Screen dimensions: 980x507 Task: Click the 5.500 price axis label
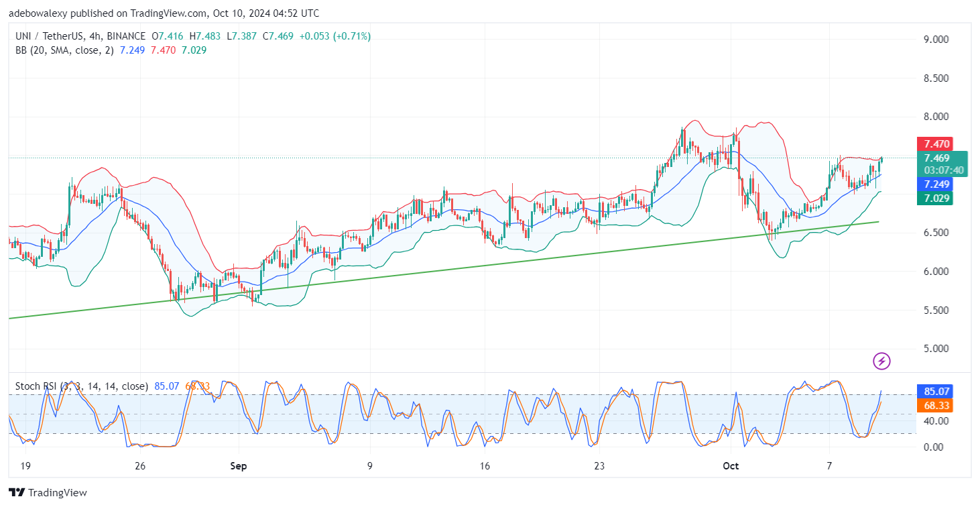click(x=935, y=311)
